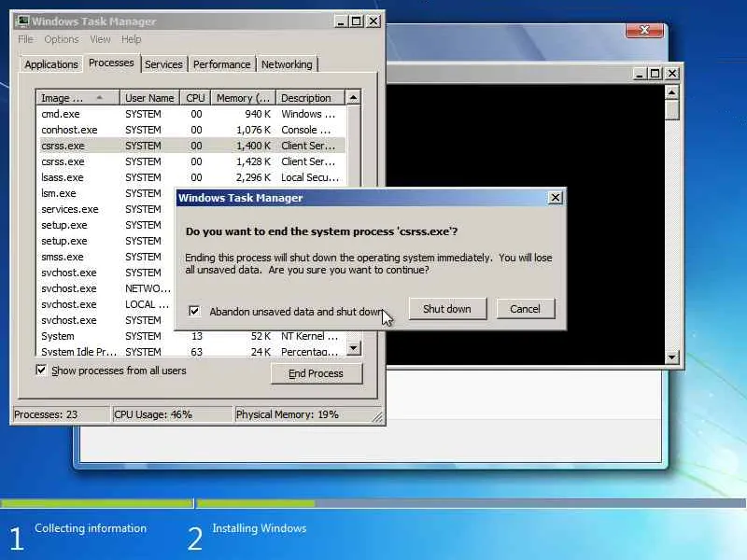Select the Processes tab
747x560 pixels.
111,63
